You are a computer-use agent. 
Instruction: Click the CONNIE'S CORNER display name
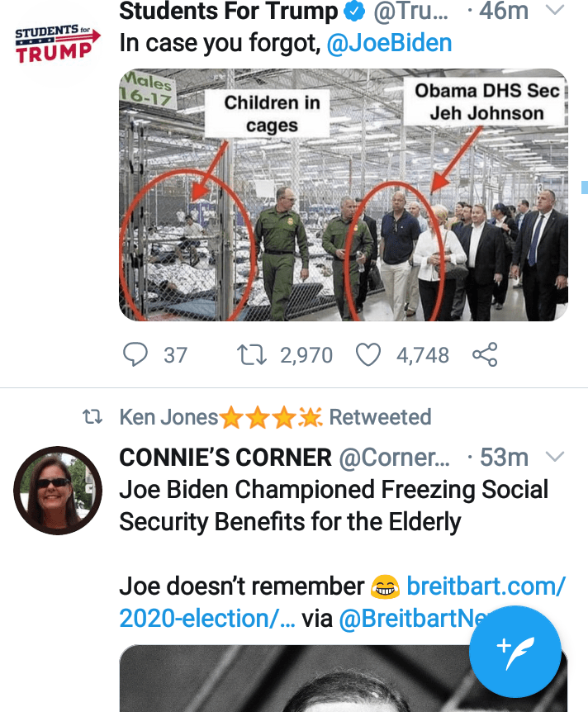coord(225,457)
